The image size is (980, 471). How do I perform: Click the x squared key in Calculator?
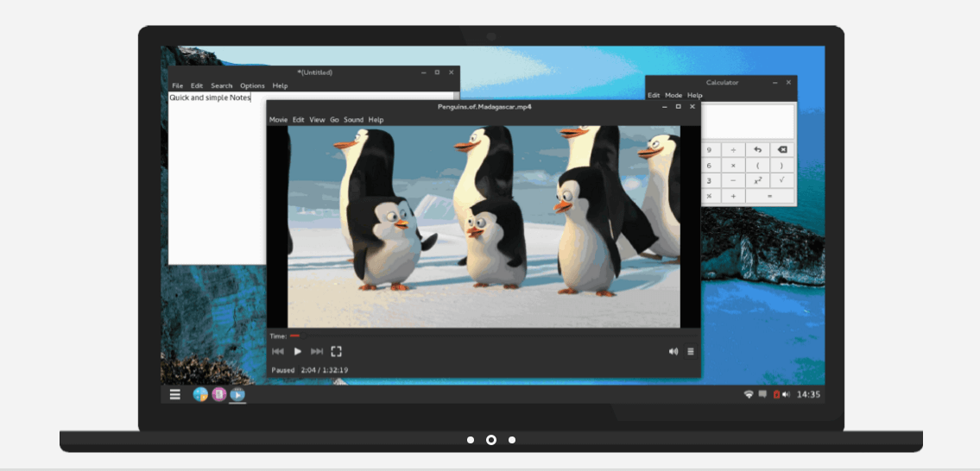coord(757,180)
